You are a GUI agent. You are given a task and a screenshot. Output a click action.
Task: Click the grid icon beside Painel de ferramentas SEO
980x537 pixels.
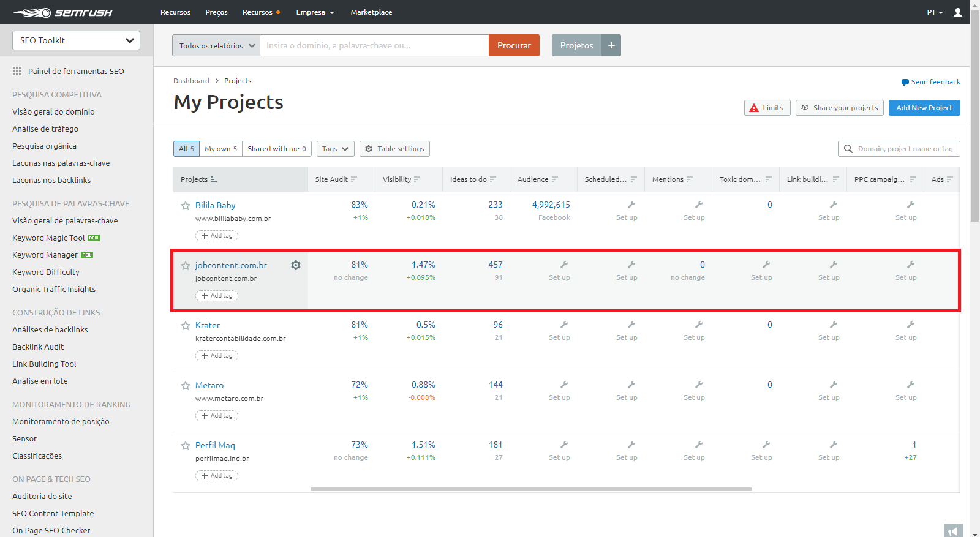coord(17,71)
